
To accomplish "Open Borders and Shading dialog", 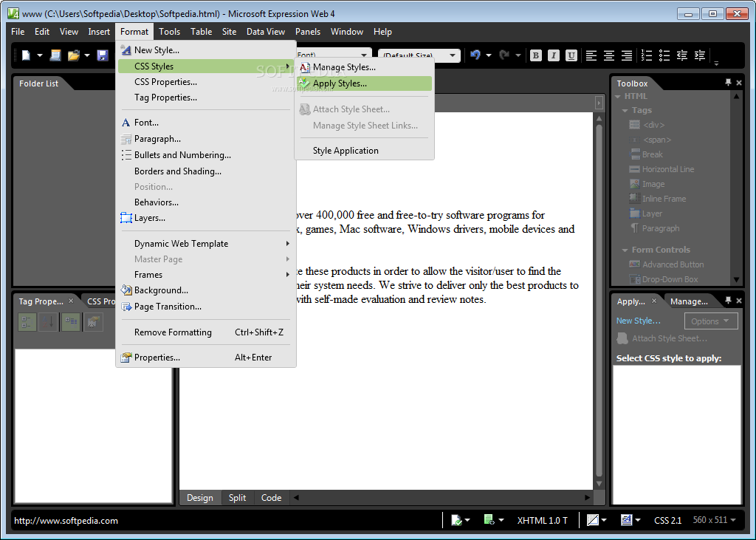I will [x=206, y=171].
